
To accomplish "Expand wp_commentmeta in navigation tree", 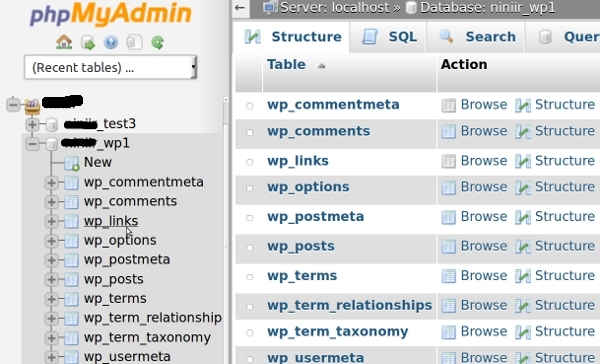I will (51, 183).
